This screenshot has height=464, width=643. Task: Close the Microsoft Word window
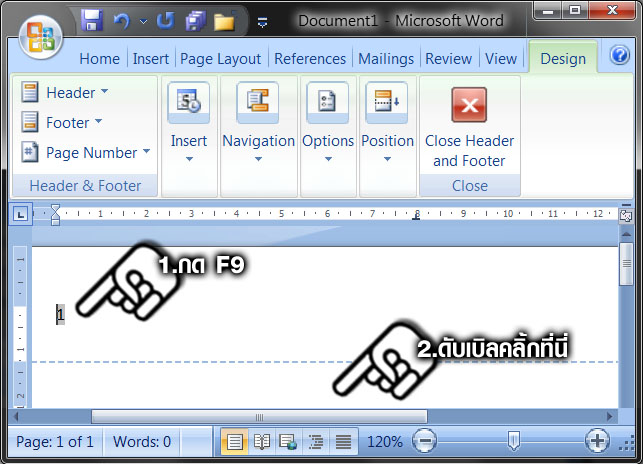point(613,11)
